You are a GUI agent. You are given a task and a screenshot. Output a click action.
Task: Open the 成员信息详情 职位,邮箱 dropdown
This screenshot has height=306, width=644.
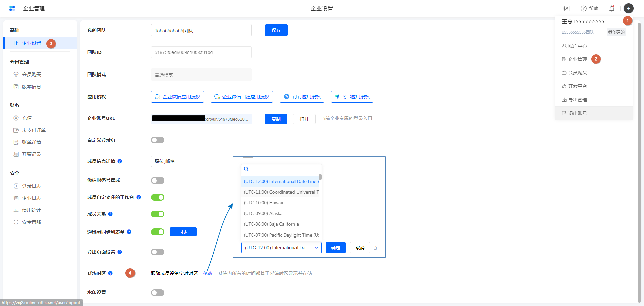click(191, 161)
